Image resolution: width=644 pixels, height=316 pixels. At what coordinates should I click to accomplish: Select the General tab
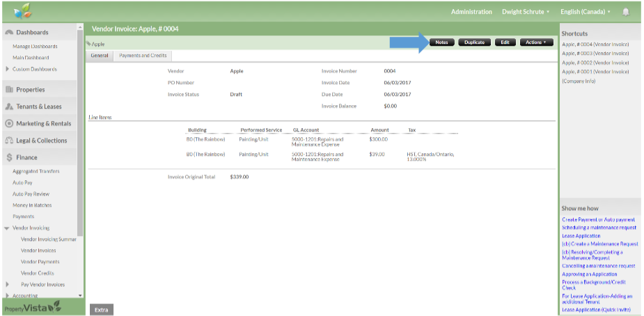click(x=100, y=56)
